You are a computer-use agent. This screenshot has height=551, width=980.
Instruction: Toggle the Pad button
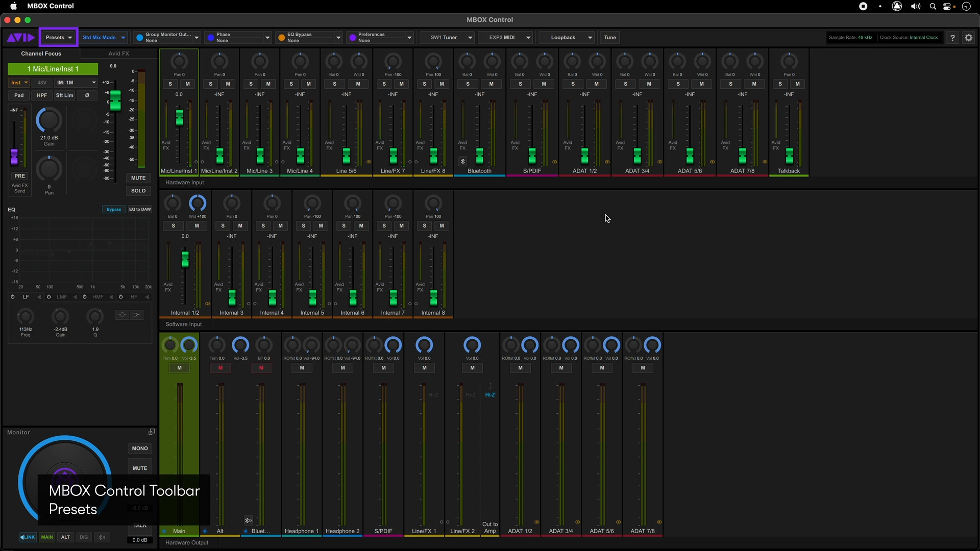19,95
